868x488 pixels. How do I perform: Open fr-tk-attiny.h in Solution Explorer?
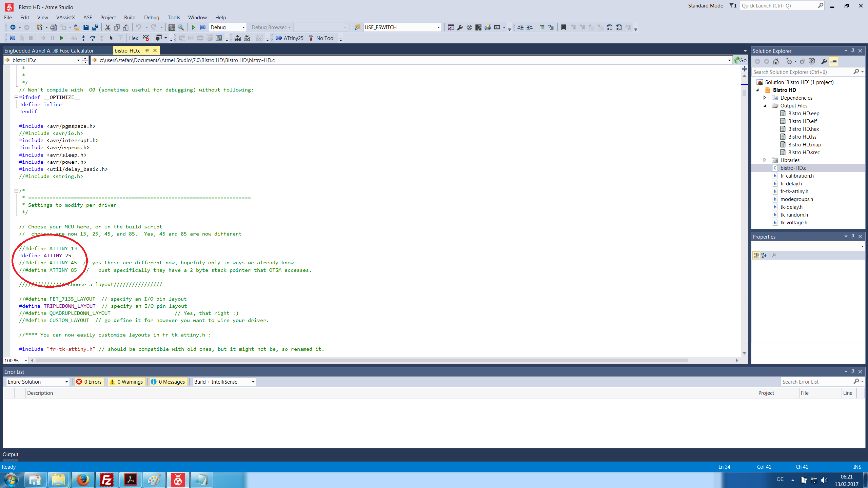tap(794, 191)
